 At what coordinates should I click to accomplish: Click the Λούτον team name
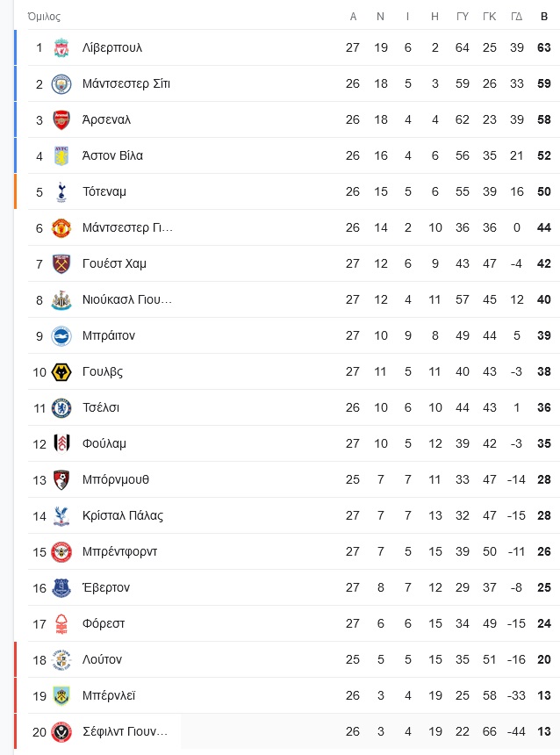[102, 659]
